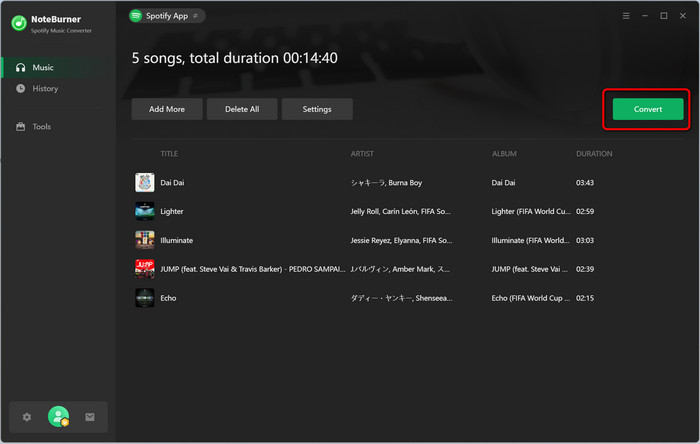This screenshot has width=700, height=444.
Task: Click duration 03:43 of Dai Dai
Action: [585, 183]
